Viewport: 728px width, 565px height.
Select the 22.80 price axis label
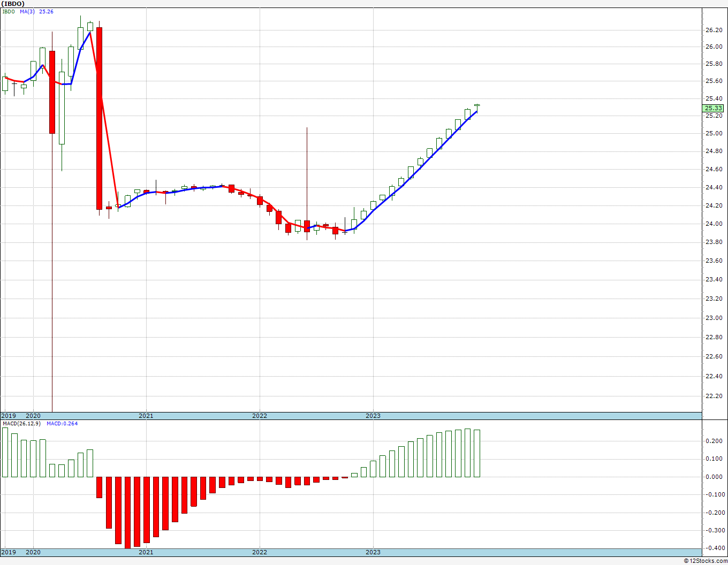[x=714, y=337]
